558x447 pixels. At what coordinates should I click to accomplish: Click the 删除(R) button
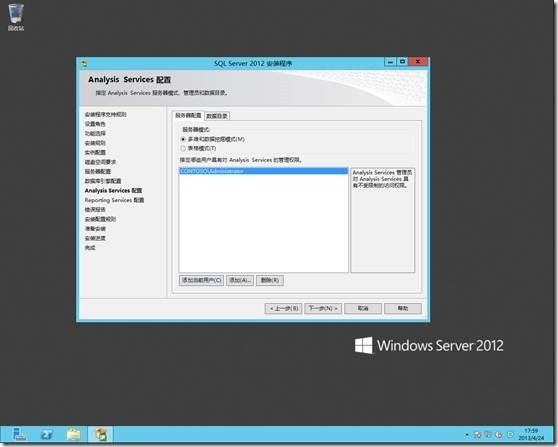coord(270,280)
